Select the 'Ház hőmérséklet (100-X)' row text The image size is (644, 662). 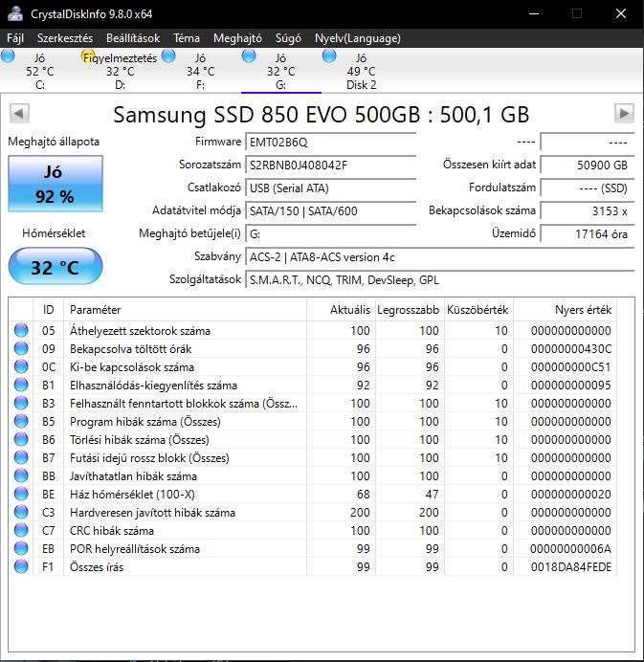coord(132,494)
